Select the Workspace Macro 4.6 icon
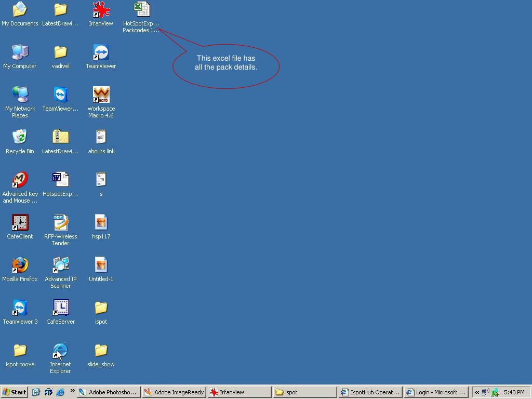This screenshot has width=532, height=399. 101,95
